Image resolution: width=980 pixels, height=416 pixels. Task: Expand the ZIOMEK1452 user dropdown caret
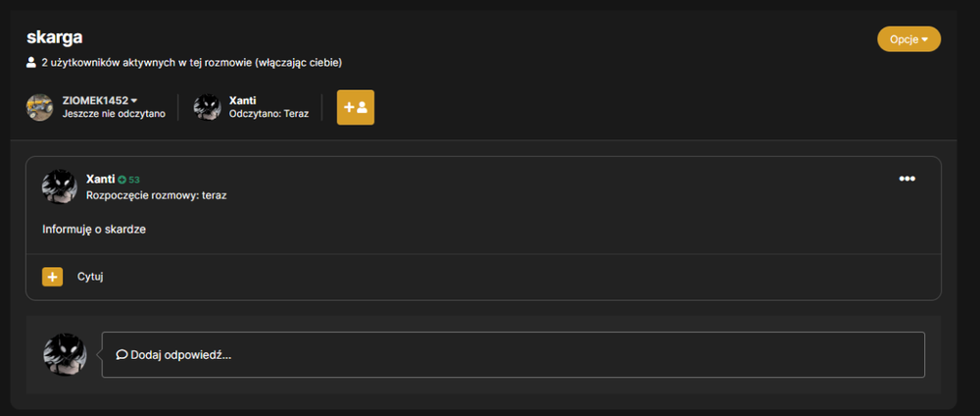coord(134,101)
